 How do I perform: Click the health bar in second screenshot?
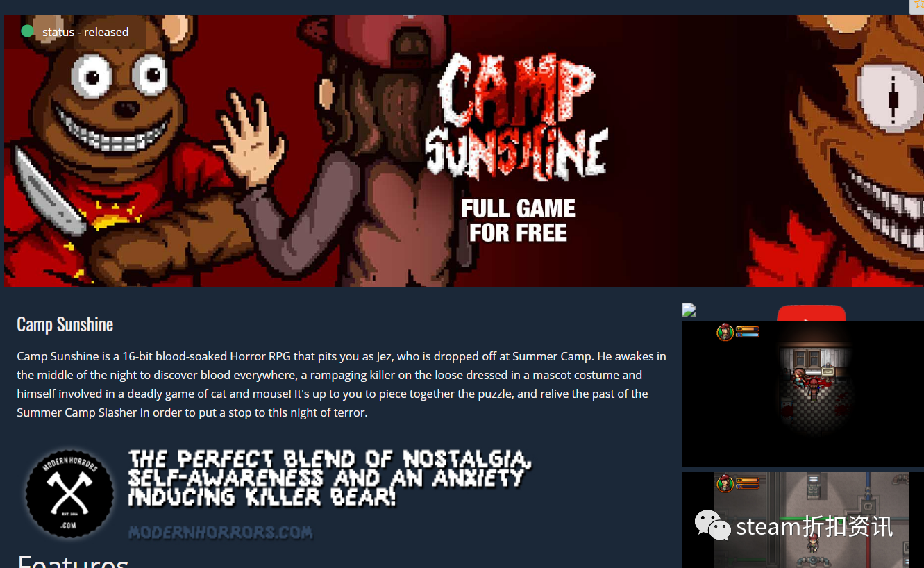tap(747, 480)
